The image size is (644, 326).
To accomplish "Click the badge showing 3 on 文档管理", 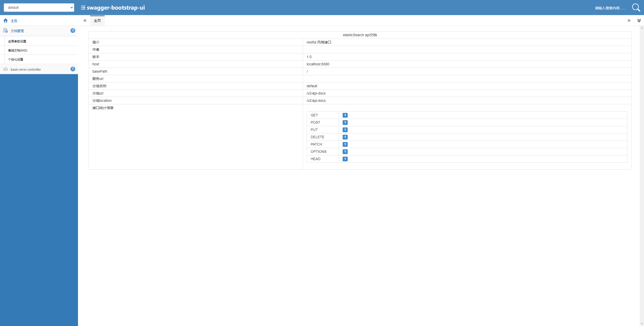I will (73, 30).
